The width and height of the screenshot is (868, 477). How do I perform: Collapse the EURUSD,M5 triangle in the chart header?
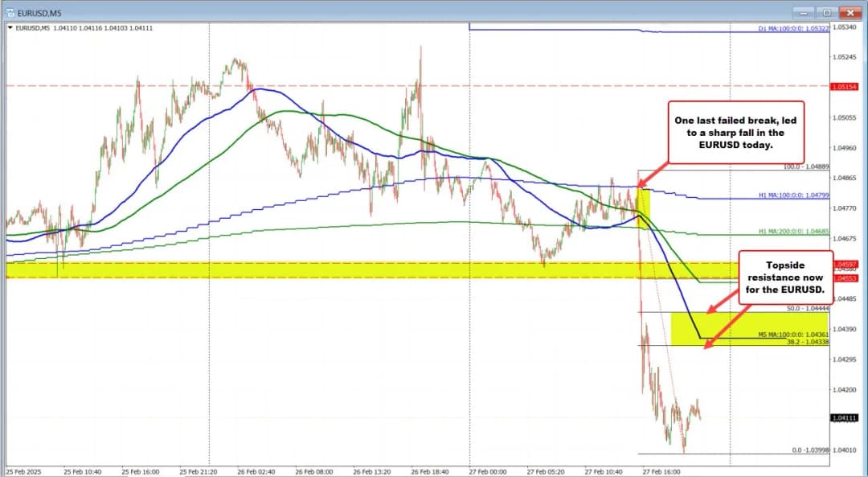pyautogui.click(x=10, y=28)
